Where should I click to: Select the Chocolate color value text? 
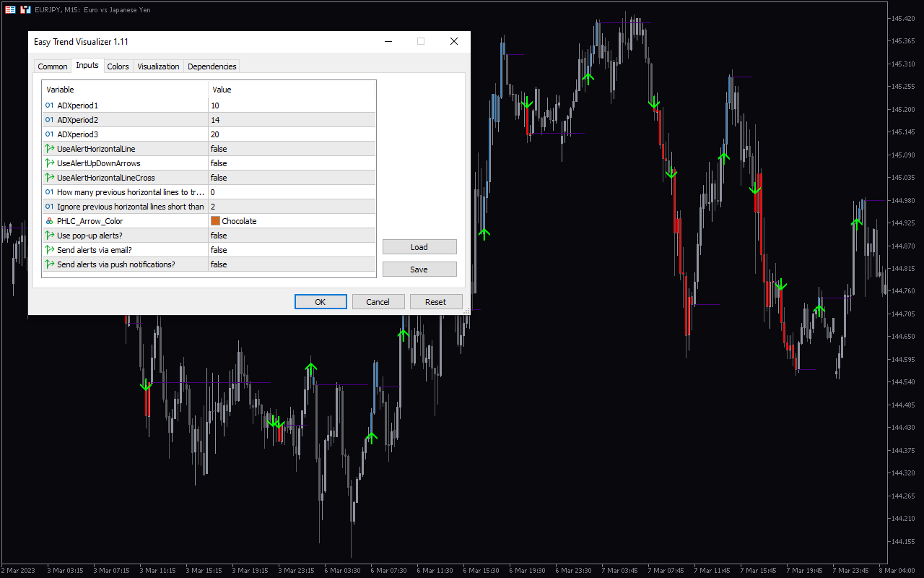pyautogui.click(x=239, y=221)
